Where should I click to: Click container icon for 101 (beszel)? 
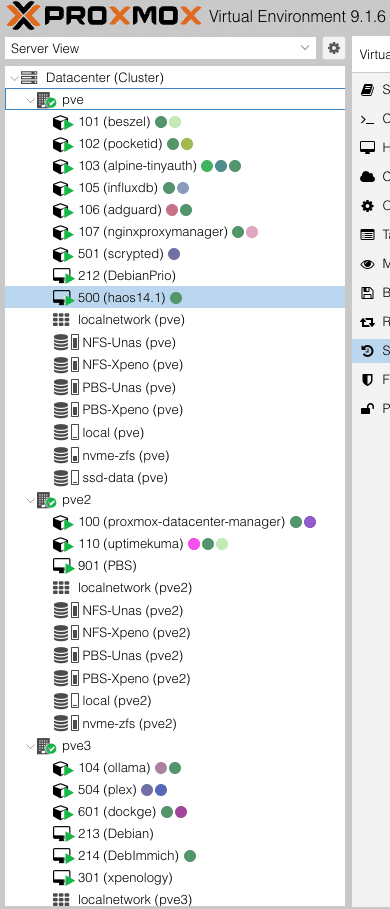62,122
